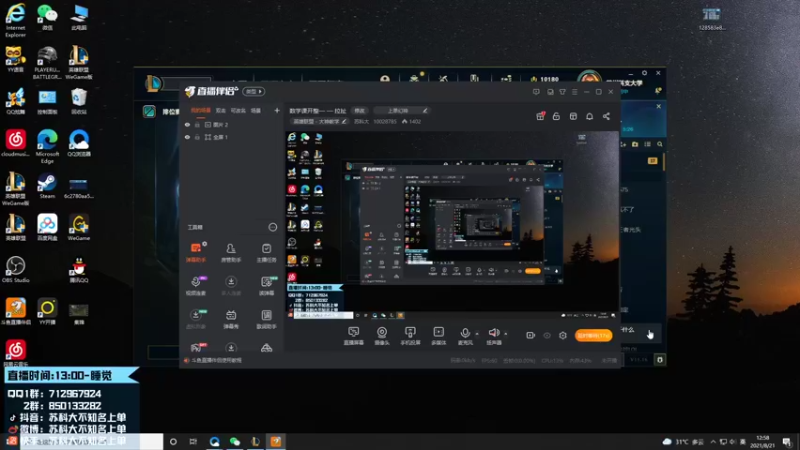Open the notification bell icon
Viewport: 800px width, 450px height.
coord(589,116)
